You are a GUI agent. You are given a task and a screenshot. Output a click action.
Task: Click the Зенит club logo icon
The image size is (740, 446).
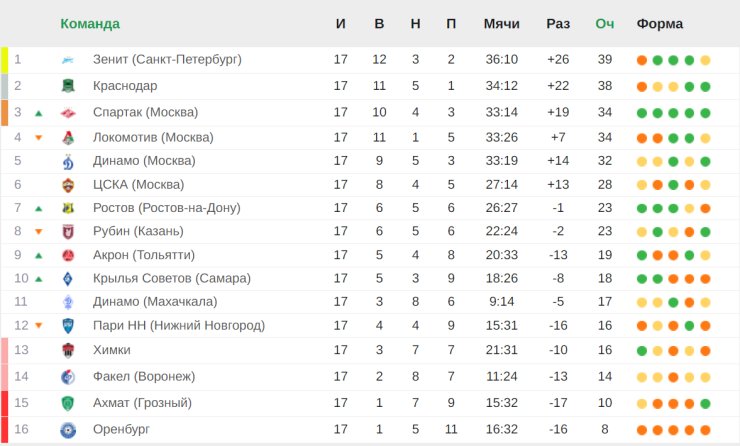68,60
